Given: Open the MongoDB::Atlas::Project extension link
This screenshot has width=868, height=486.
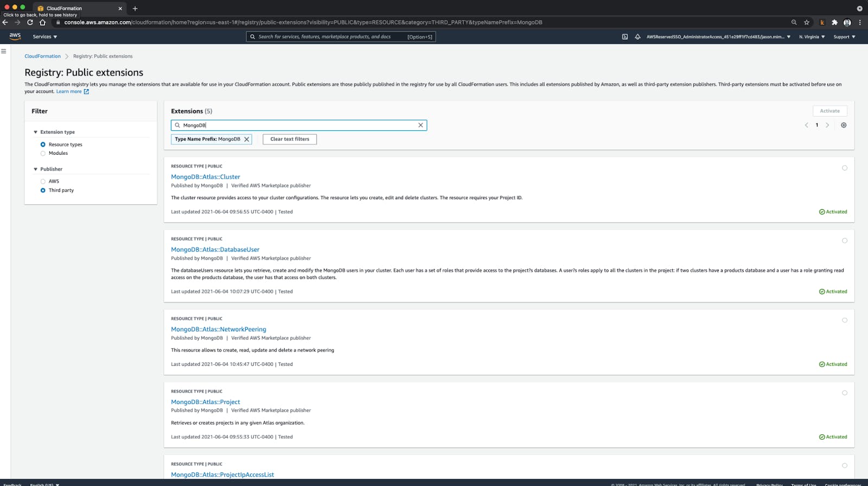Looking at the screenshot, I should coord(205,402).
